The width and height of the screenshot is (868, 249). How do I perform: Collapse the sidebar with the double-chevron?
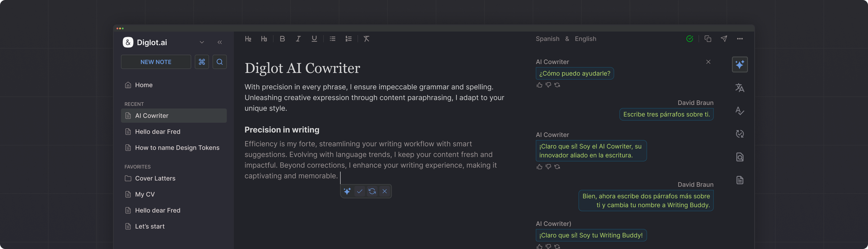[x=220, y=42]
